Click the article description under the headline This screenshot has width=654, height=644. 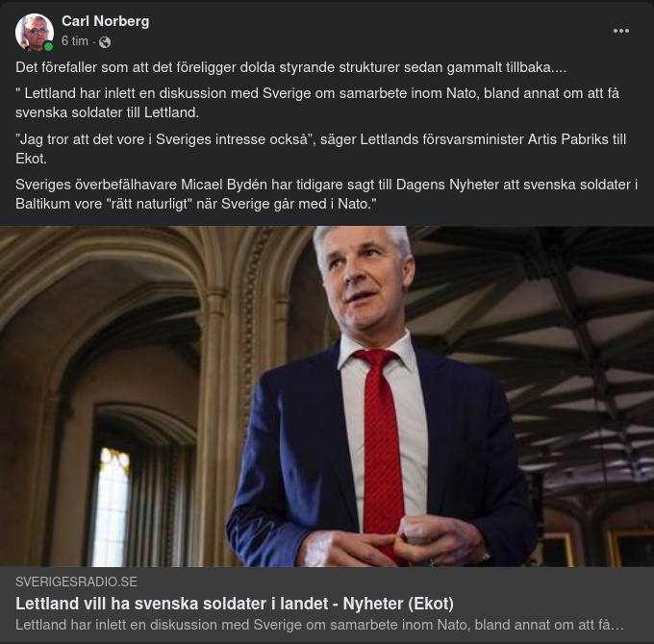tap(319, 625)
